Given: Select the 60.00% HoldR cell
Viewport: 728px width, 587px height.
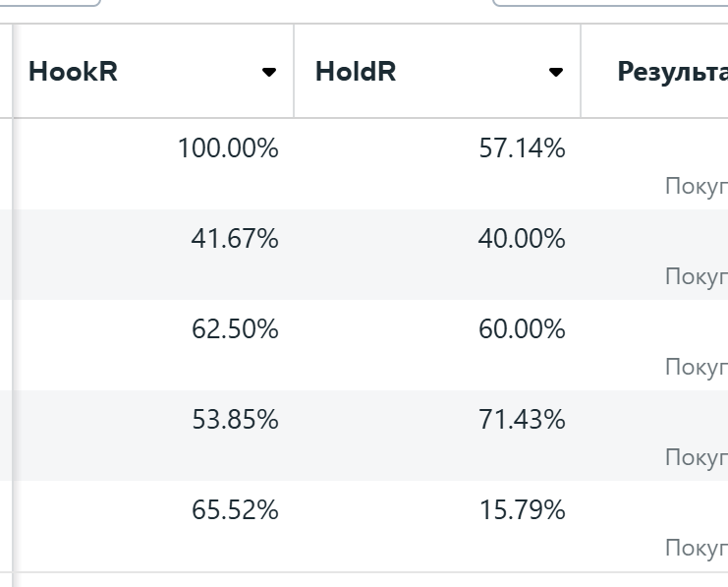Looking at the screenshot, I should pyautogui.click(x=522, y=330).
